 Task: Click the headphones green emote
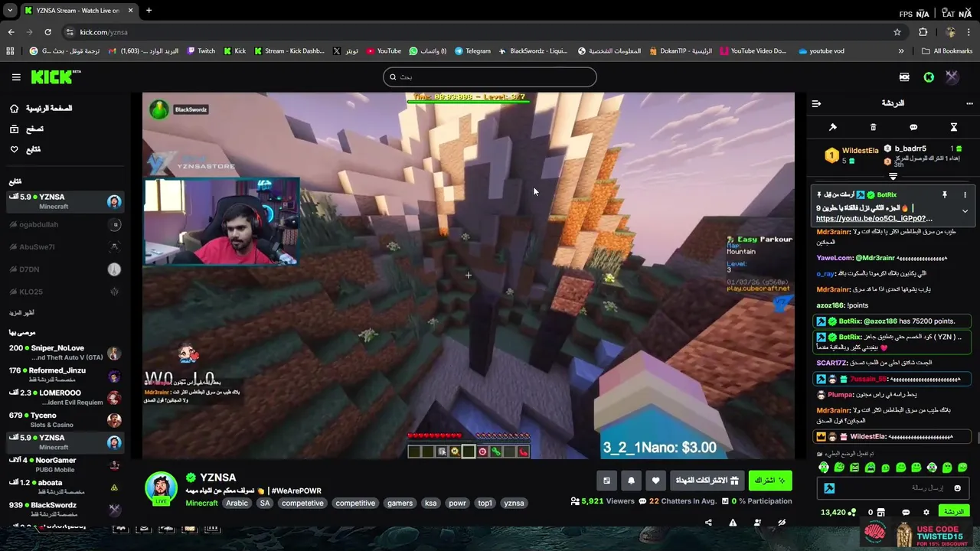click(x=824, y=468)
